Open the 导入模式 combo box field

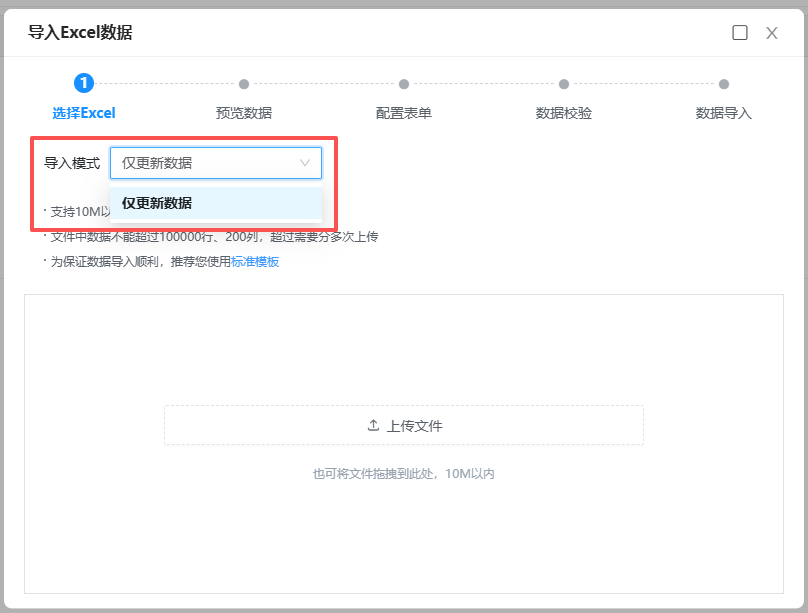point(205,163)
